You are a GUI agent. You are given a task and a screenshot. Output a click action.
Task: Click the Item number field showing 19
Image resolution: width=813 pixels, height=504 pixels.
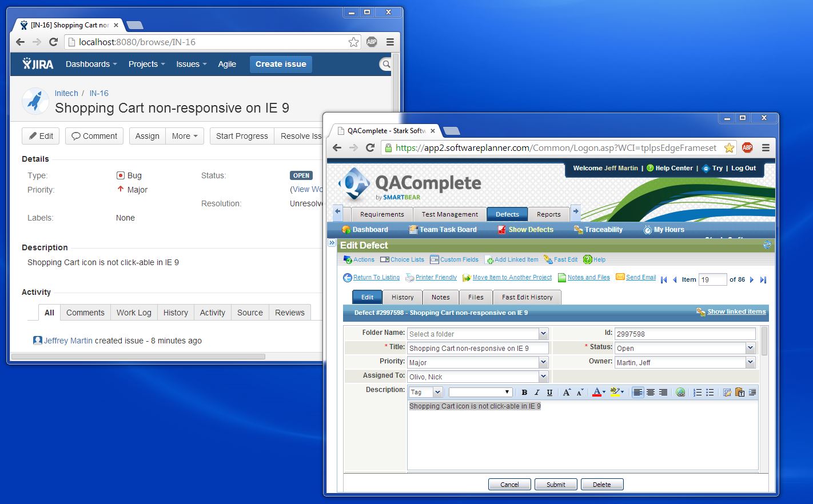(x=712, y=280)
